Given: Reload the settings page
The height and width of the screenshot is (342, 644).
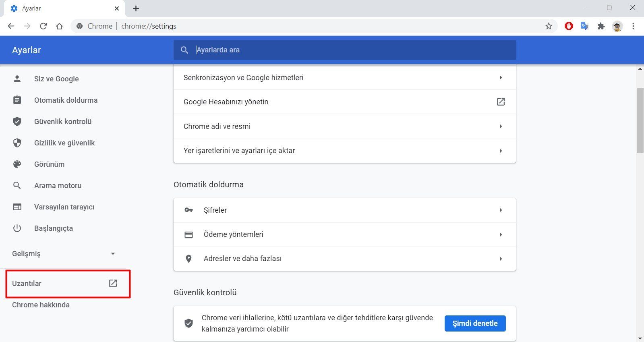Looking at the screenshot, I should pos(43,26).
